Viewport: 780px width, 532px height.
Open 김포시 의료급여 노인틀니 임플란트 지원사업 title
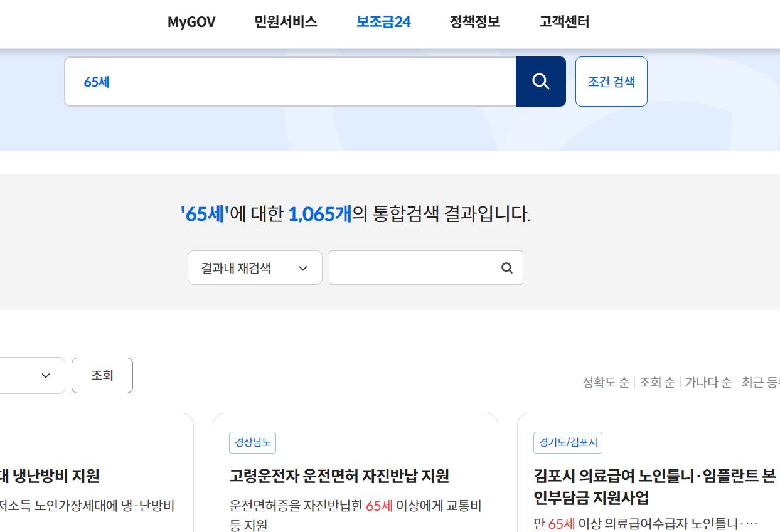click(655, 487)
